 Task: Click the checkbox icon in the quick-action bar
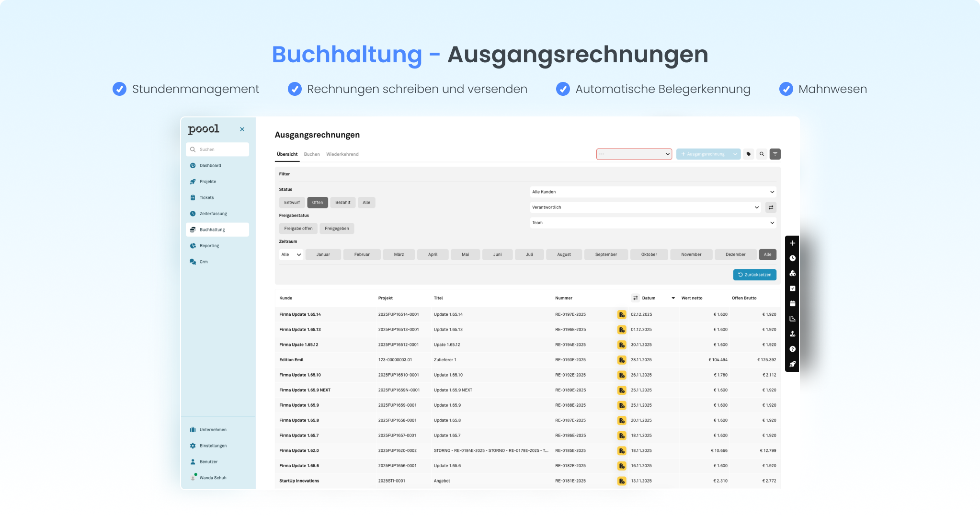793,288
